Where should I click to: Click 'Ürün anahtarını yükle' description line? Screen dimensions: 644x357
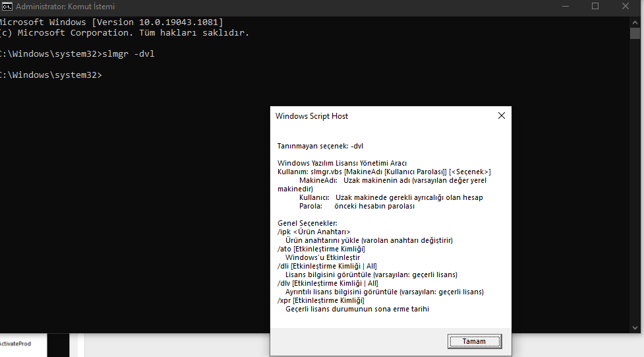point(369,241)
